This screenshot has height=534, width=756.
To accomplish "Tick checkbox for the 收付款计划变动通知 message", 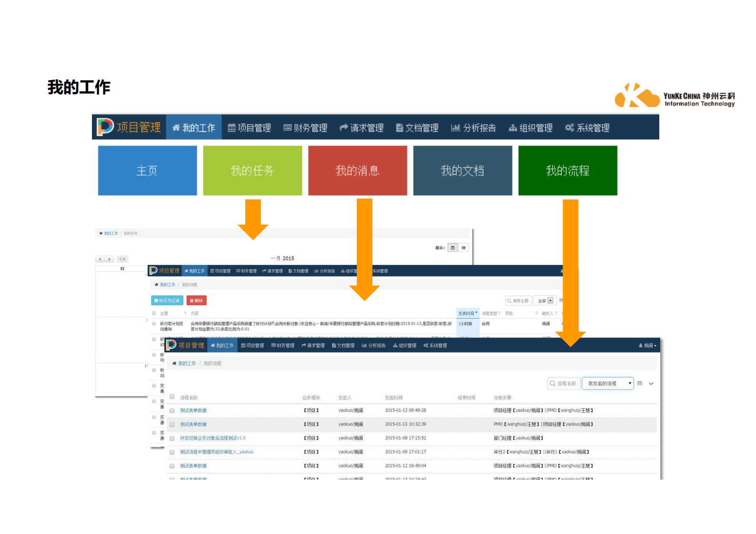I will pos(154,324).
